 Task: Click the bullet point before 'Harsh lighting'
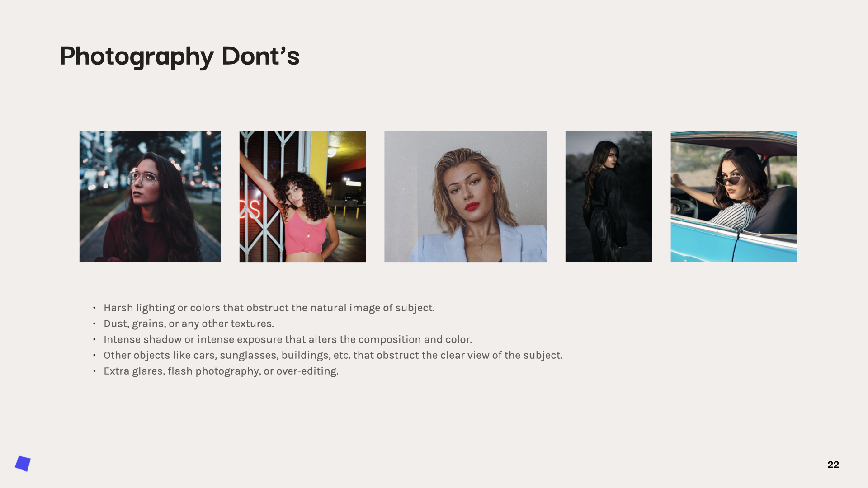[94, 308]
